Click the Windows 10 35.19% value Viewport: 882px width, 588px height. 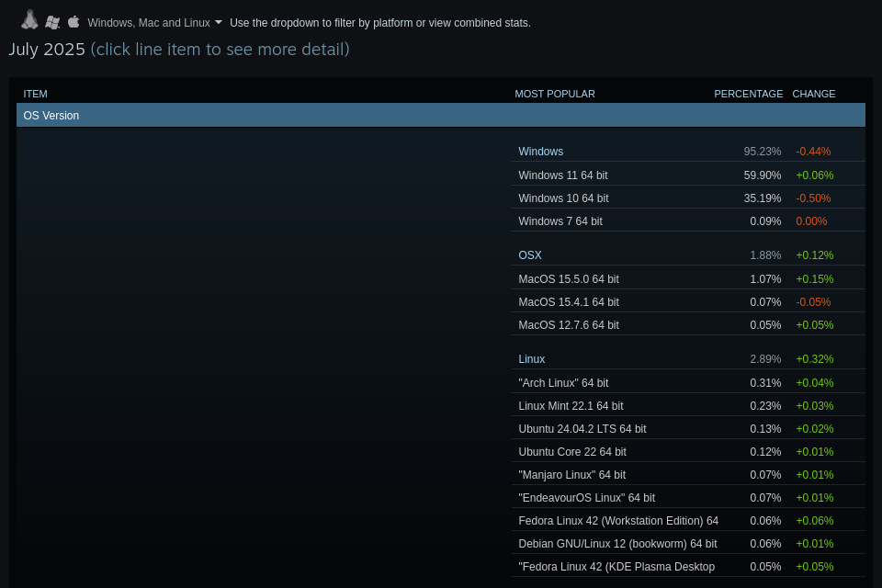point(763,198)
